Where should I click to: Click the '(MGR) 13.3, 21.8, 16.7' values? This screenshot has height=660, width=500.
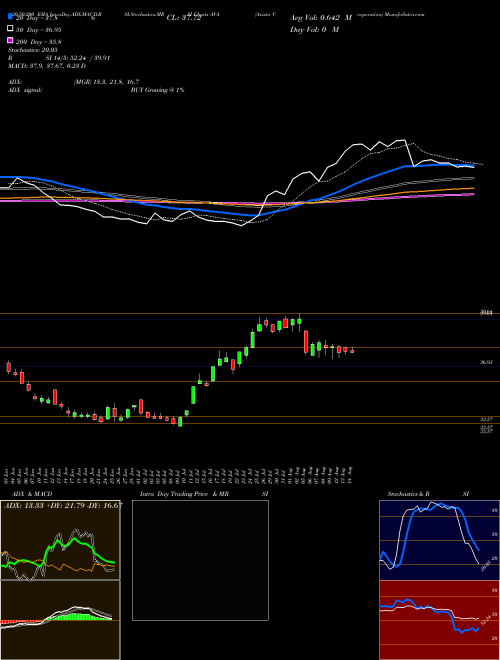106,82
